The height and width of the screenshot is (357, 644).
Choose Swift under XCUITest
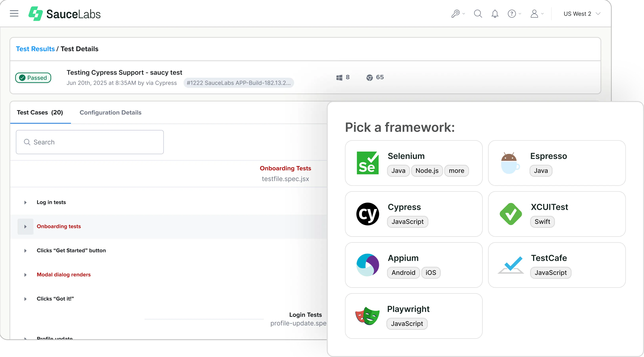(x=542, y=222)
